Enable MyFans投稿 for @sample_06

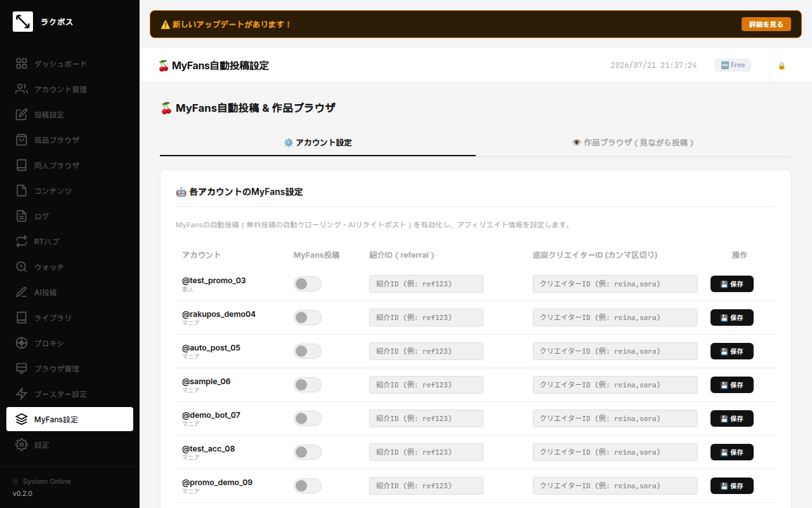308,385
